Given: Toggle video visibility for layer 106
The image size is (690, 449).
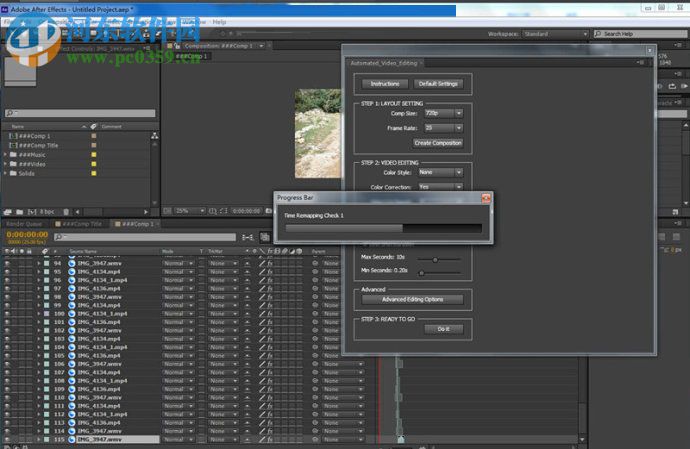Looking at the screenshot, I should (7, 364).
